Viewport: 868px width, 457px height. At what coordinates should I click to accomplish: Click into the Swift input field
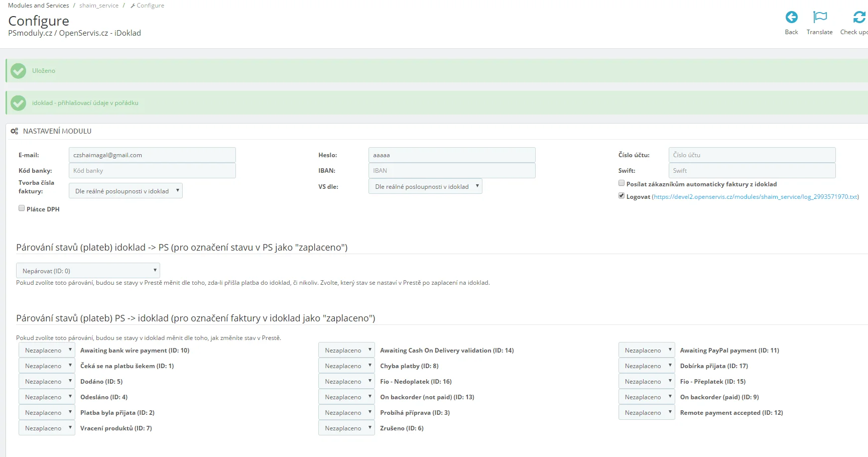tap(752, 171)
